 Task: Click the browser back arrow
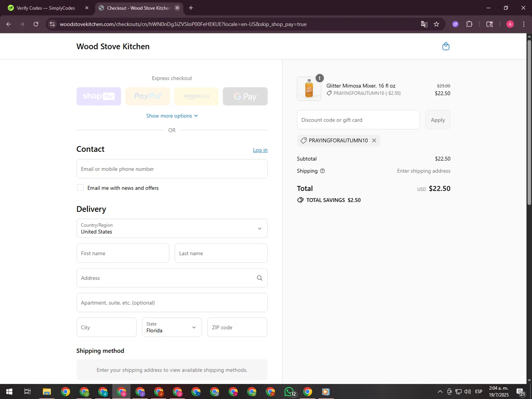coord(9,24)
